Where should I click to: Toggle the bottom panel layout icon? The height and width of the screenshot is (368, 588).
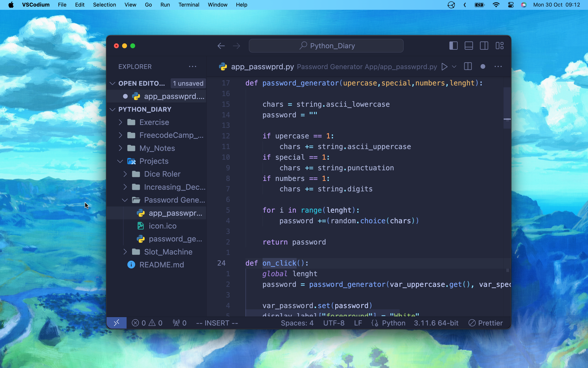tap(469, 46)
